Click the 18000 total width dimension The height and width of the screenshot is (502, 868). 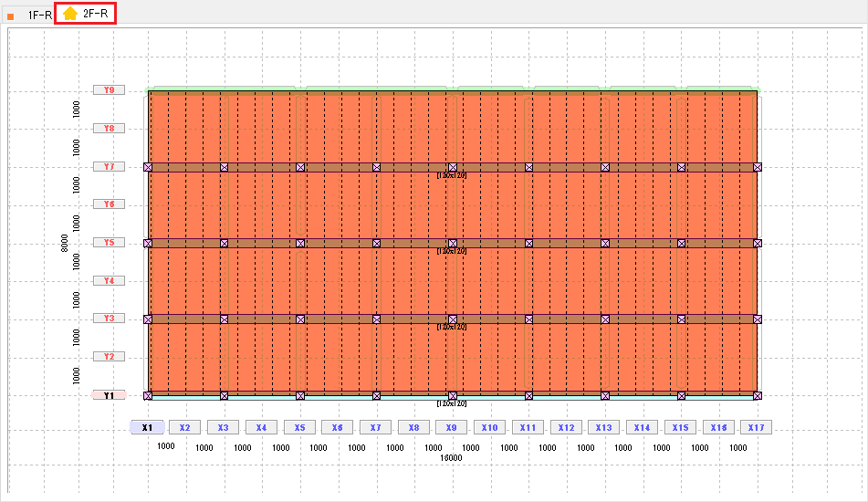[x=452, y=458]
